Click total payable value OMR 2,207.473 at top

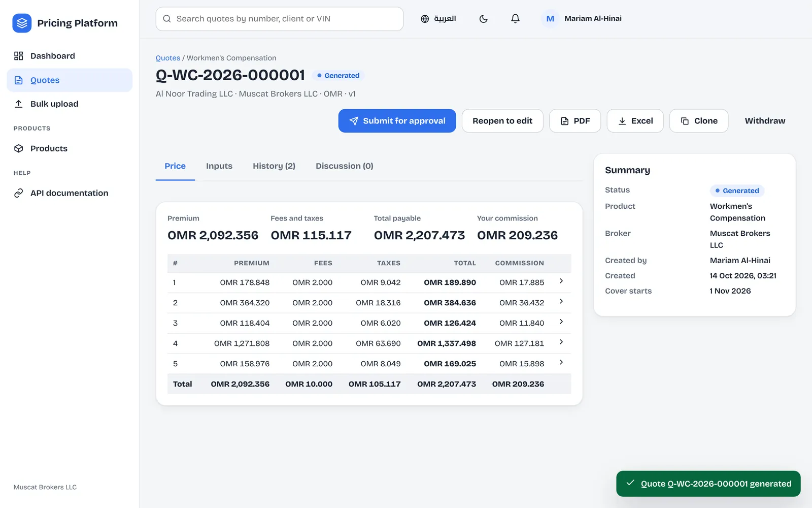point(419,235)
